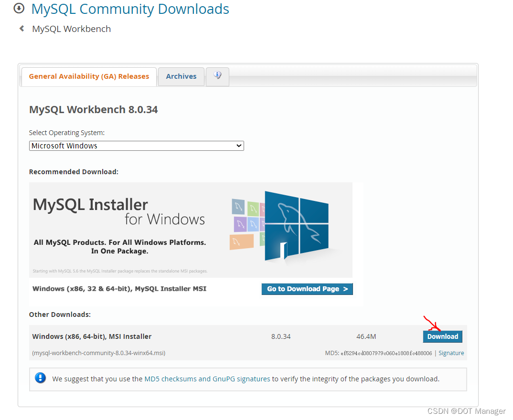The width and height of the screenshot is (513, 420).
Task: Open the MySQL Community Downloads heading link
Action: [130, 9]
